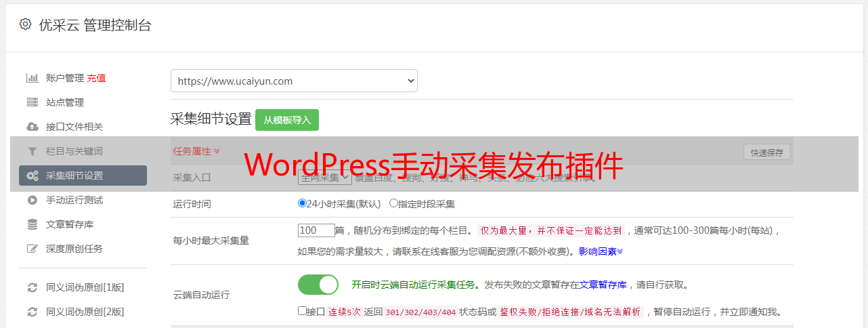This screenshot has width=868, height=328.
Task: Click the 采集细节设置 heading text
Action: point(211,119)
